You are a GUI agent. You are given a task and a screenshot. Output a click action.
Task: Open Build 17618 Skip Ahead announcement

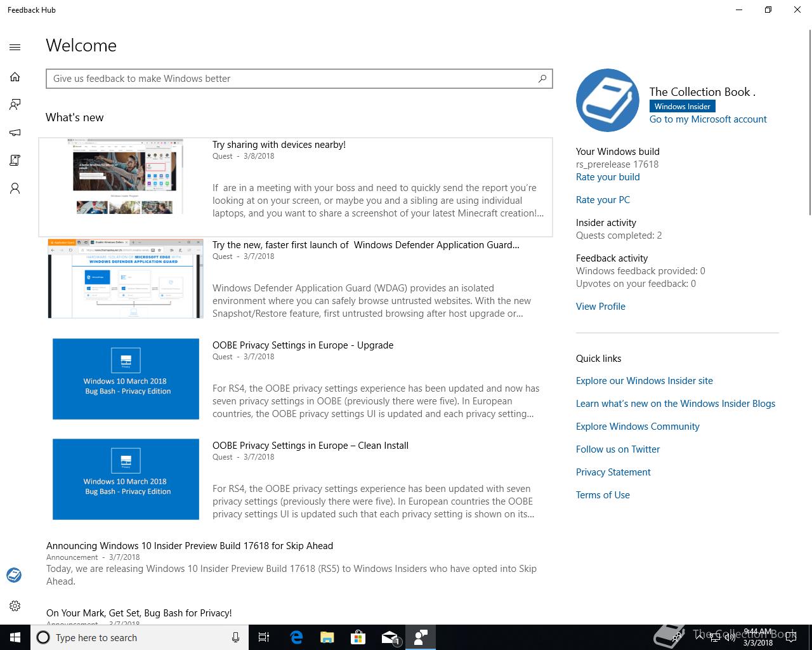[190, 546]
